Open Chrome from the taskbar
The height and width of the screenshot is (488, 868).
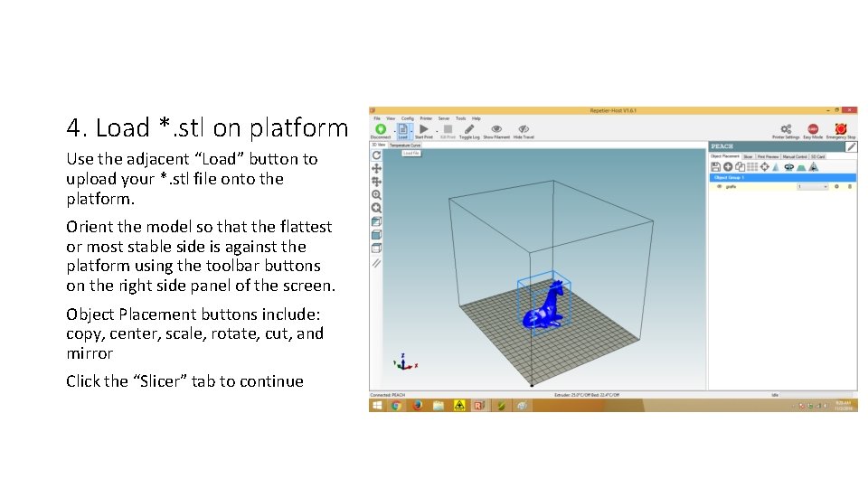[396, 406]
